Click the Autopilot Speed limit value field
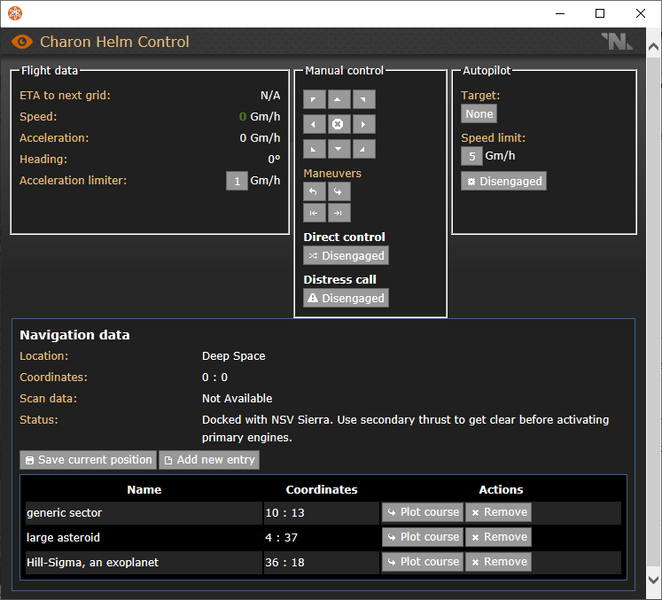Screen dimensions: 662x600 click(471, 156)
